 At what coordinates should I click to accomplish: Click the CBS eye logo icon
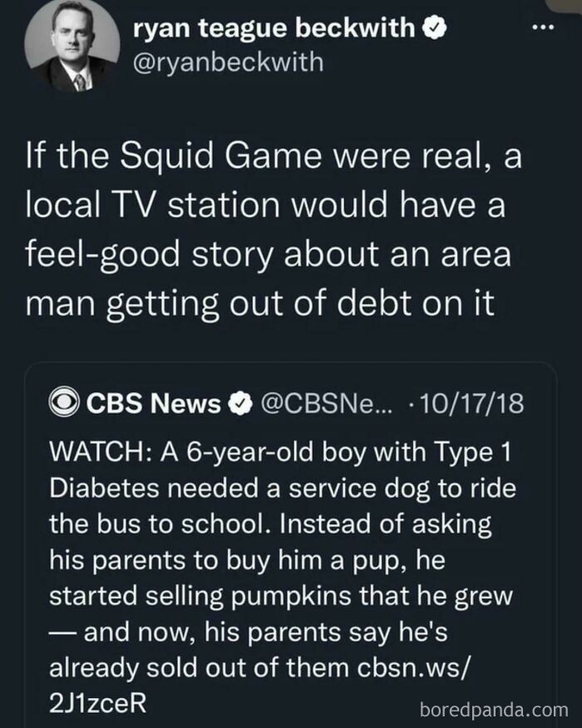click(x=64, y=402)
